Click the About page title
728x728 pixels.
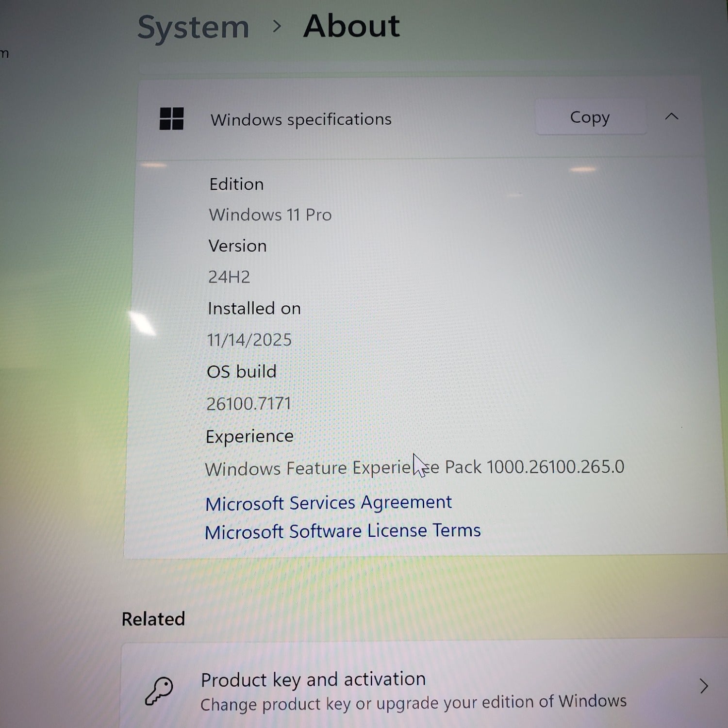coord(351,26)
